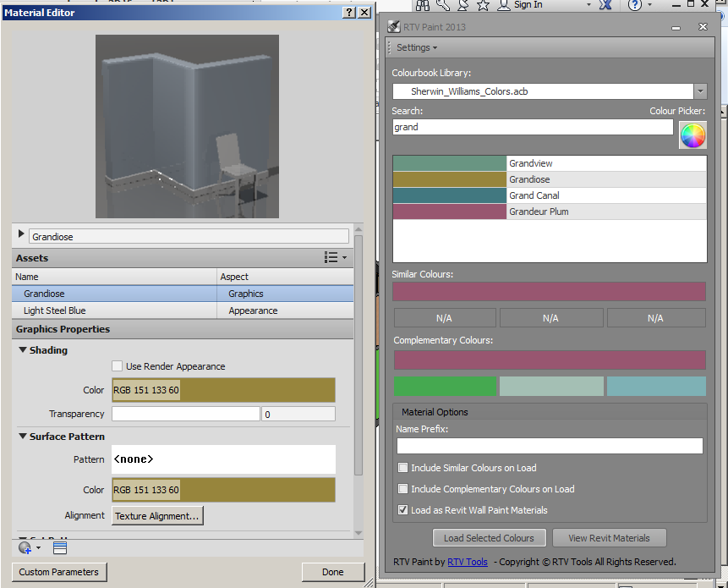Image resolution: width=728 pixels, height=588 pixels.
Task: Click the green complementary colour swatch
Action: pyautogui.click(x=445, y=386)
